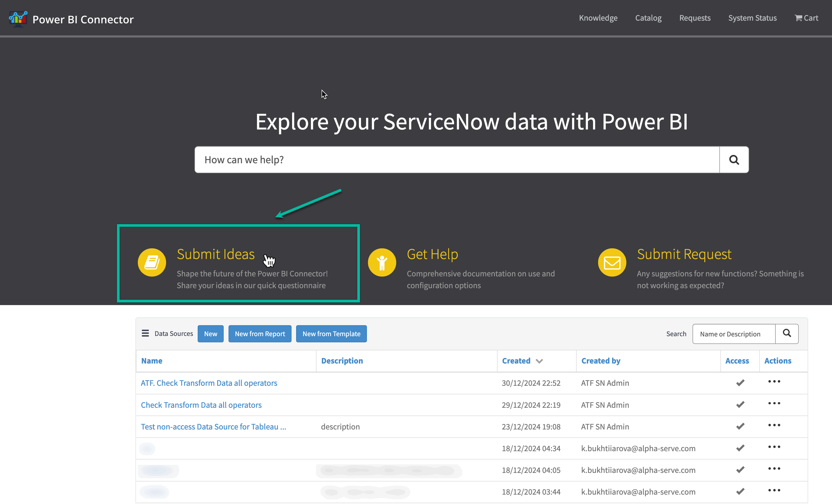This screenshot has height=504, width=832.
Task: Click the How can we help search field
Action: 457,160
